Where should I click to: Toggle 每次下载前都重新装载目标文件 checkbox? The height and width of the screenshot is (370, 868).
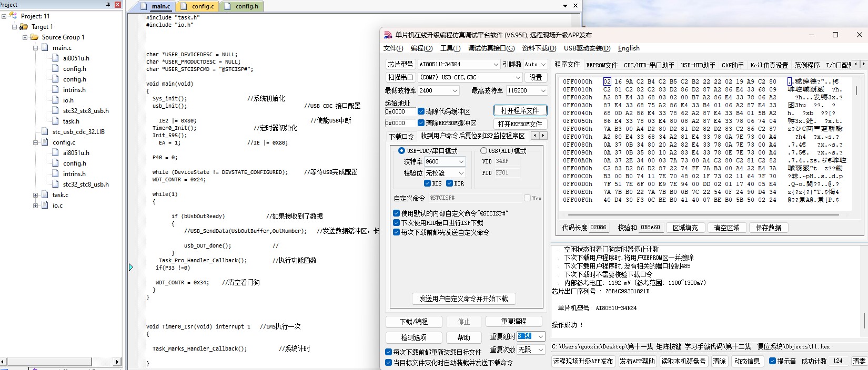(x=388, y=352)
